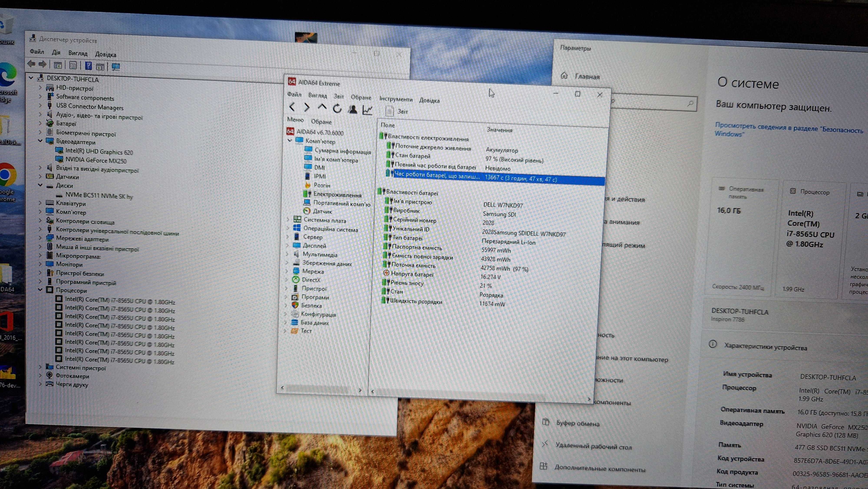
Task: Switch to Меню tab in AIDA64
Action: 295,120
